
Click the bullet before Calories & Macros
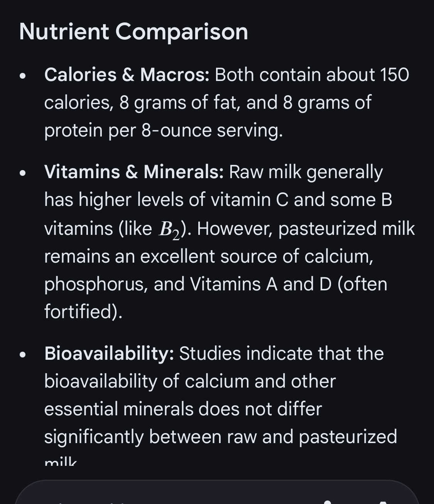23,76
